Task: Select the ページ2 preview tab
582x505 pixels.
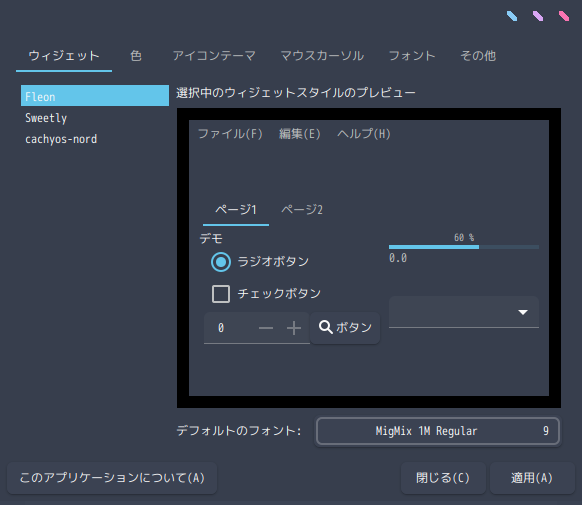Action: click(302, 210)
